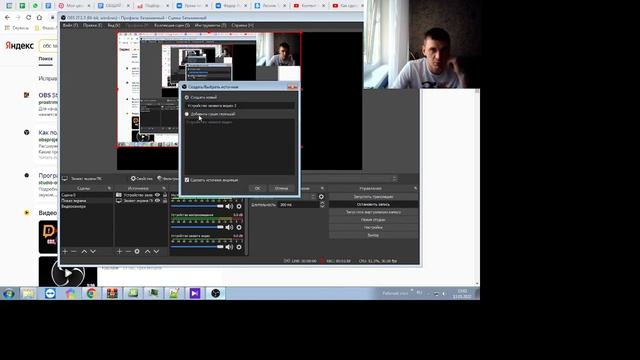Screen dimensions: 640x360
Task: Click the Yandex search box in Chrome
Action: click(48, 46)
